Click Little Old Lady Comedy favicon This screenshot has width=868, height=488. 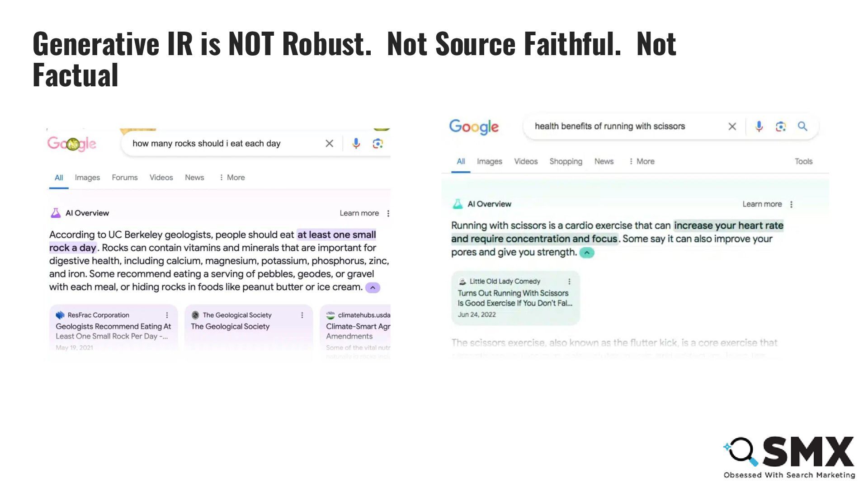tap(462, 282)
